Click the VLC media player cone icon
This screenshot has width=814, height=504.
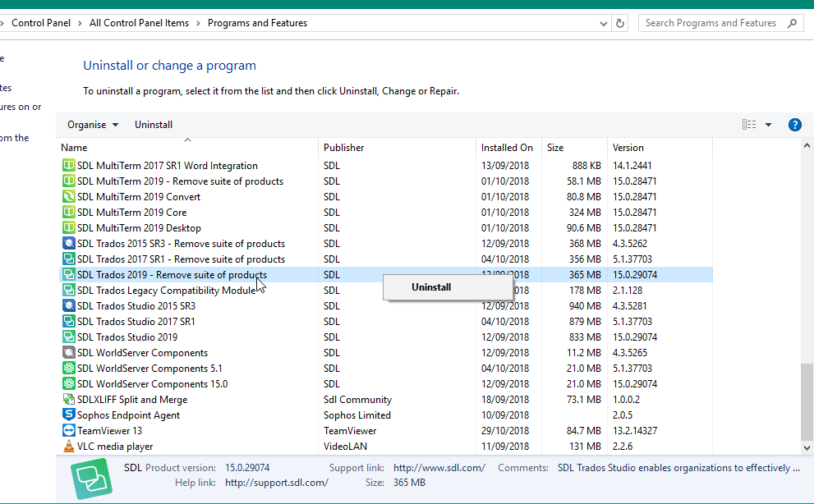[x=68, y=446]
